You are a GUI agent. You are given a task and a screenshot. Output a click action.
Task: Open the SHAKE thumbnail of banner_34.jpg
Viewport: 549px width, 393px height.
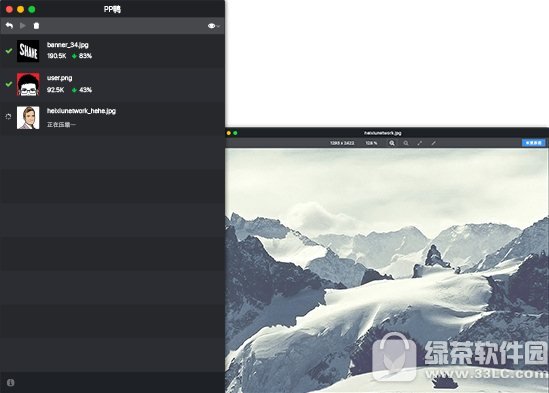[x=28, y=51]
